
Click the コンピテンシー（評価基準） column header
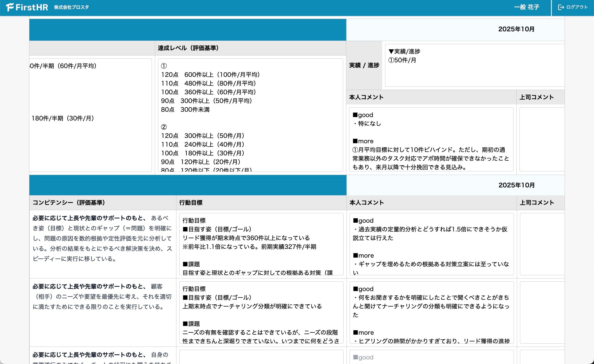69,203
